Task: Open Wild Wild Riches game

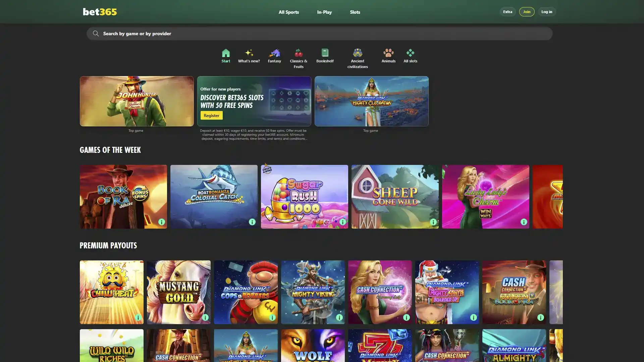Action: click(x=112, y=346)
